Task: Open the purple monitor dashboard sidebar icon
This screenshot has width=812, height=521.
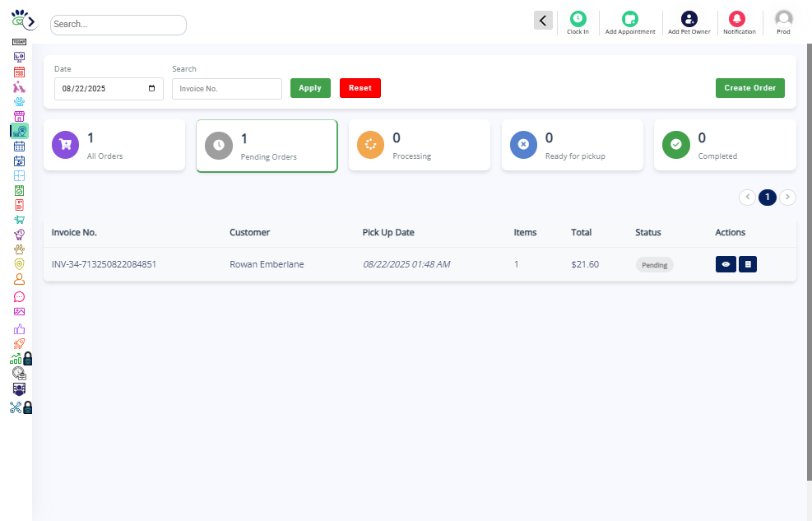Action: (x=19, y=57)
